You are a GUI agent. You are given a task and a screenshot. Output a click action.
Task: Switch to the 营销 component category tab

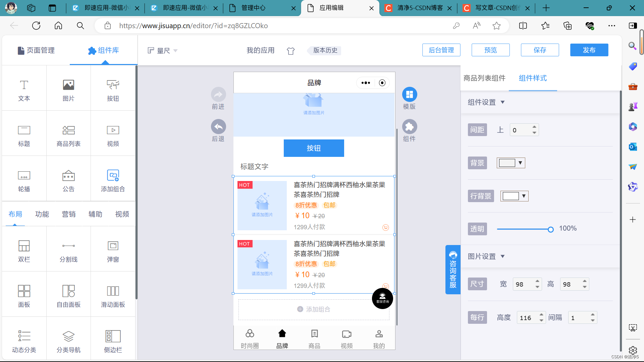[68, 214]
